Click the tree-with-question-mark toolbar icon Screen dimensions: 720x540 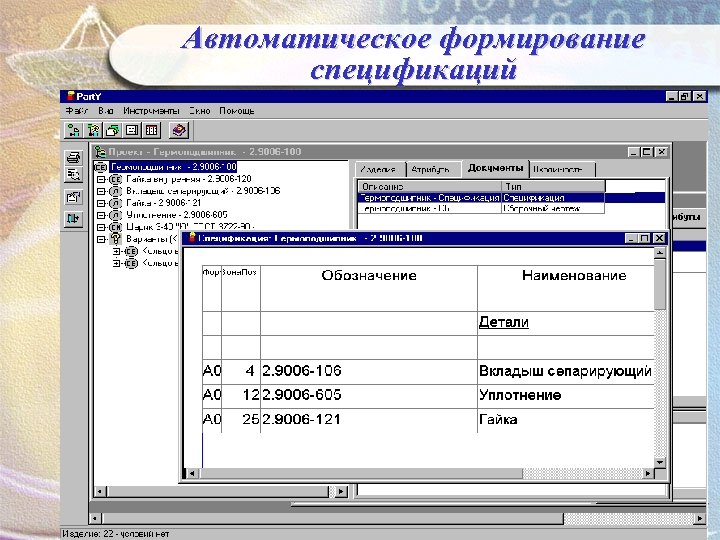pyautogui.click(x=93, y=130)
